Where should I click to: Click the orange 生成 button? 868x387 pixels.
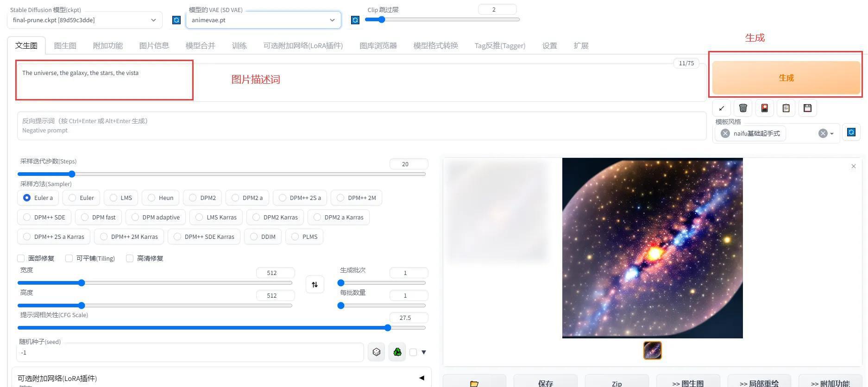(x=786, y=78)
